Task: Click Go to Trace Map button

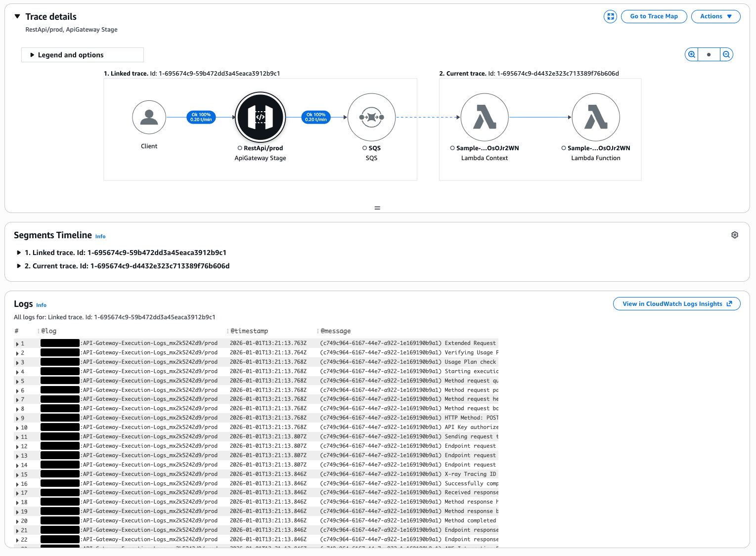Action: (654, 16)
